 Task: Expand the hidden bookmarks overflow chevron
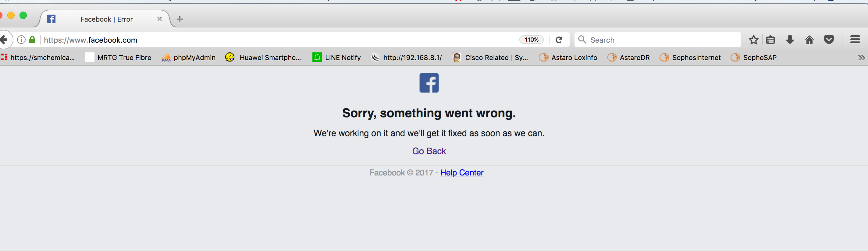click(x=861, y=58)
